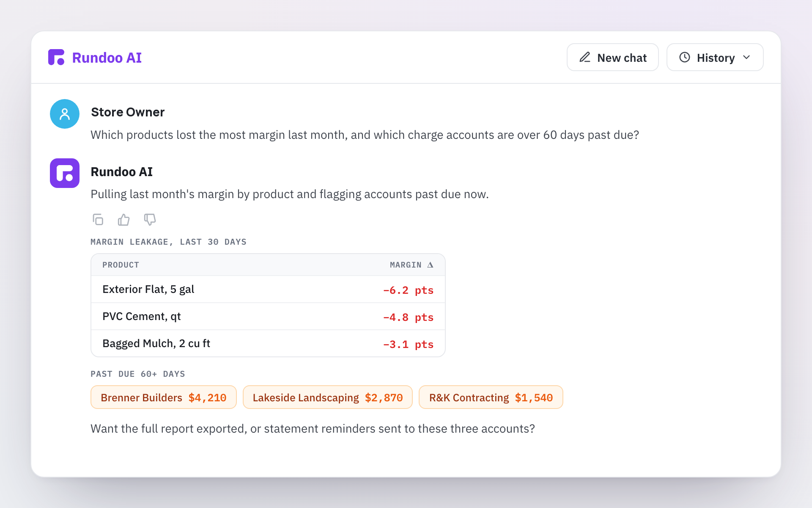Click the Product column header
Screen dimensions: 812x508
point(121,265)
